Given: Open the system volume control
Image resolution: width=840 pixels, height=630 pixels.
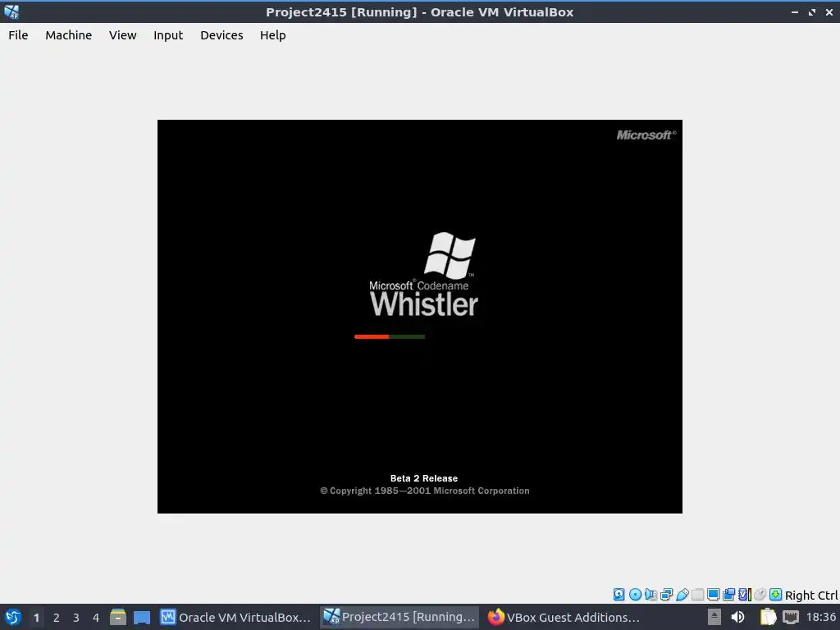Looking at the screenshot, I should (x=737, y=617).
